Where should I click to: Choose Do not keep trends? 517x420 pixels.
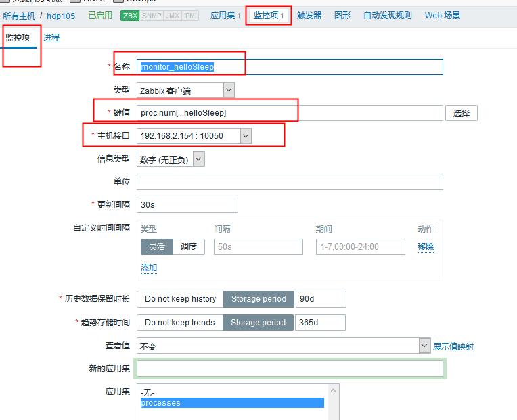click(x=180, y=323)
